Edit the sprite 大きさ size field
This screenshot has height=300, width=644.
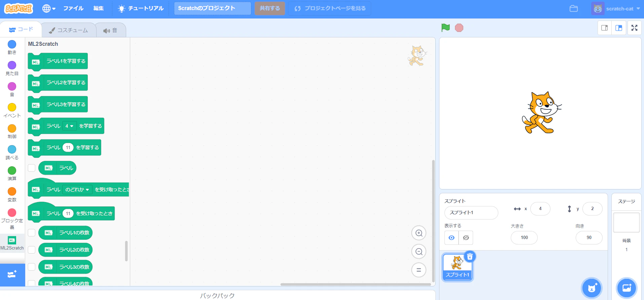click(524, 238)
